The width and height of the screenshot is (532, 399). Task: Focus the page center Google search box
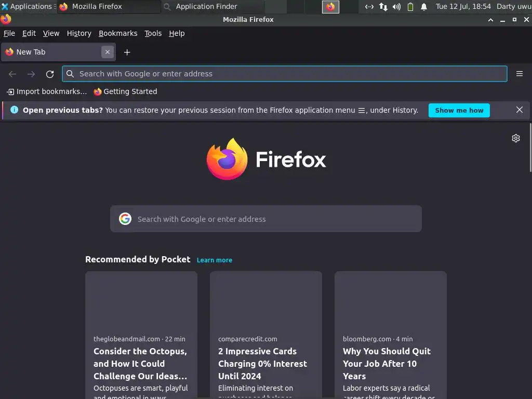click(266, 219)
